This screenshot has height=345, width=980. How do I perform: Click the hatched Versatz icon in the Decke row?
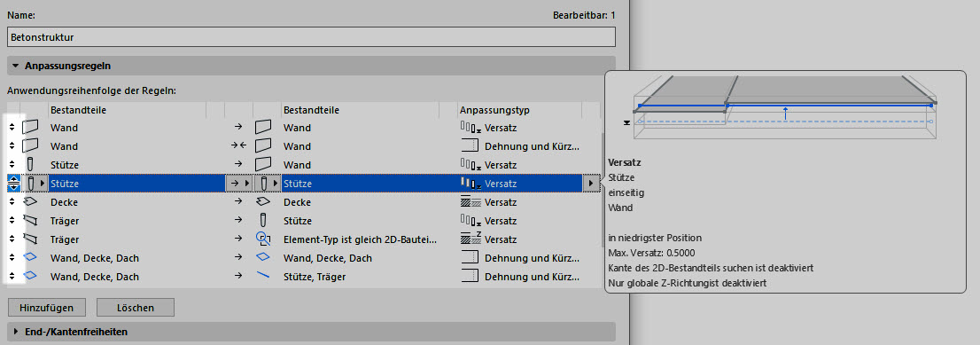pyautogui.click(x=471, y=202)
